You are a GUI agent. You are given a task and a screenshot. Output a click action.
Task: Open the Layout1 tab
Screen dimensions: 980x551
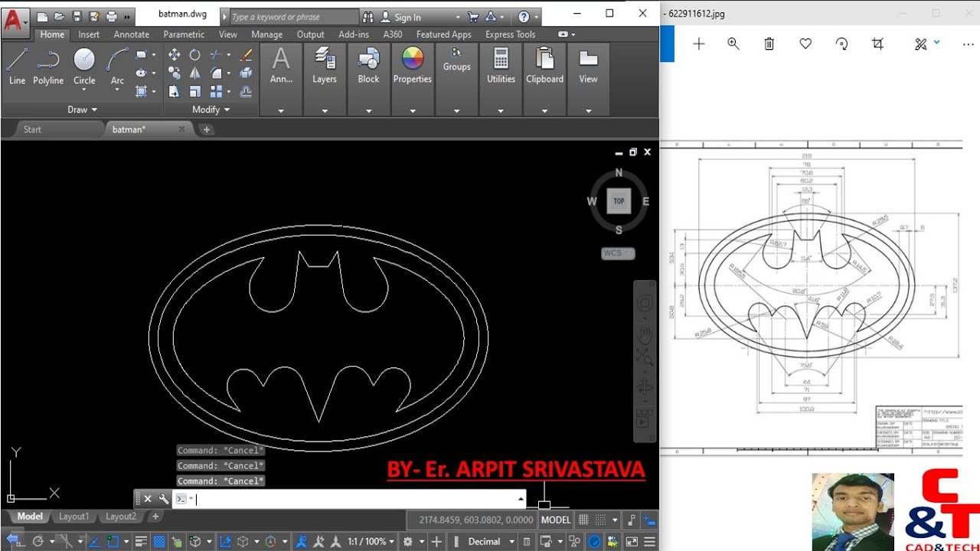(73, 517)
